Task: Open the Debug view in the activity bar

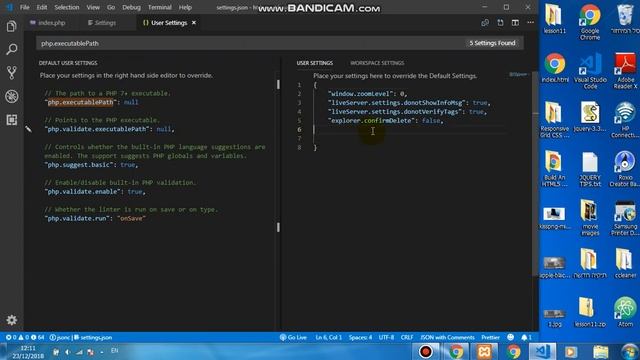Action: [x=11, y=96]
